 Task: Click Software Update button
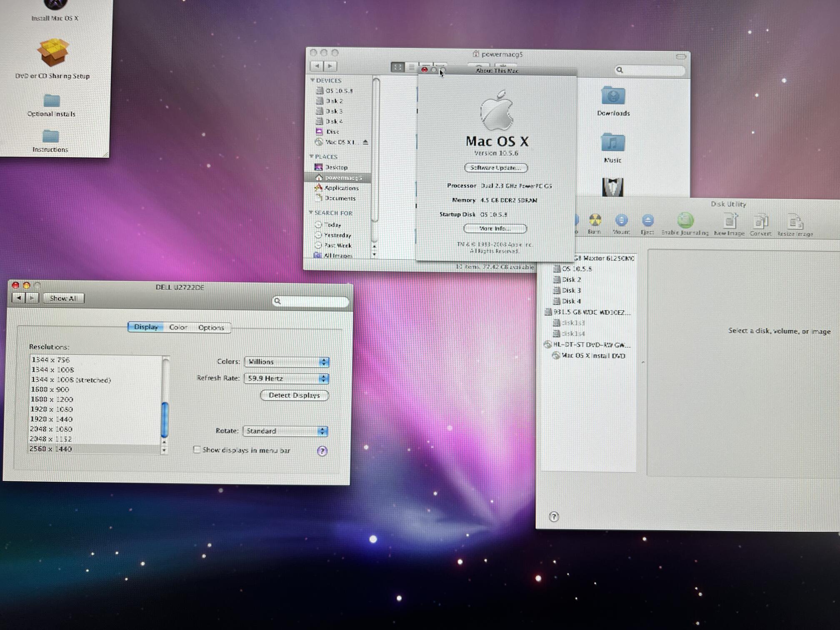point(496,167)
